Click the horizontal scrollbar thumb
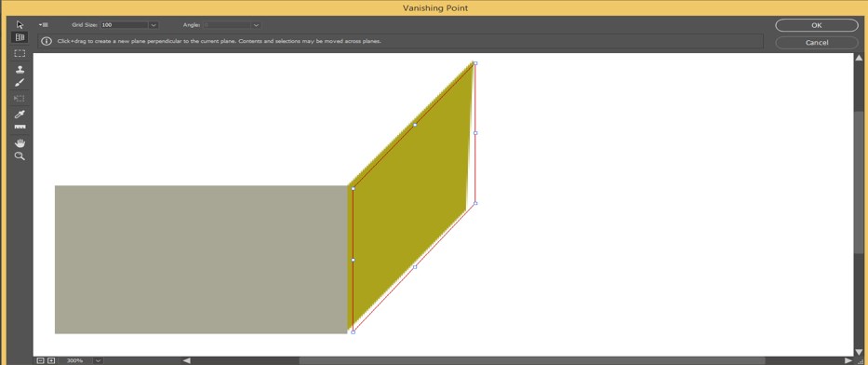 pyautogui.click(x=532, y=360)
